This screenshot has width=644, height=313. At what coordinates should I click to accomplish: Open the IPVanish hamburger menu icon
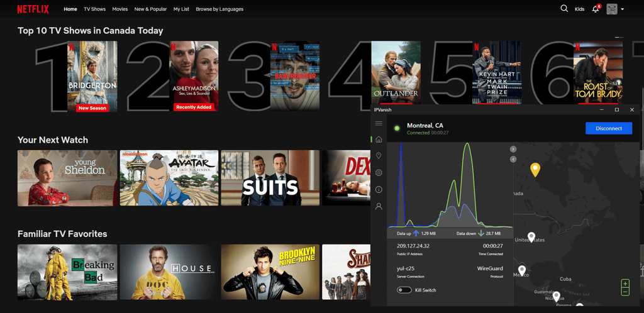379,123
